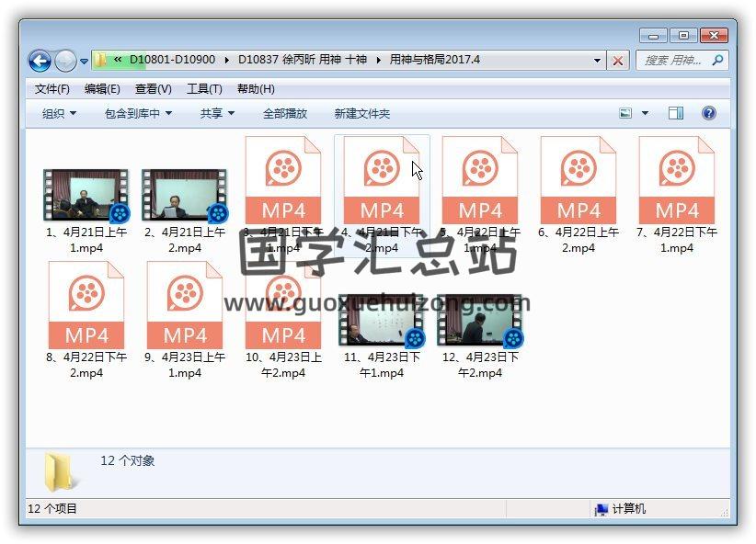The width and height of the screenshot is (756, 544).
Task: Click the file name 6、4月22日上午2.mp4
Action: [578, 240]
